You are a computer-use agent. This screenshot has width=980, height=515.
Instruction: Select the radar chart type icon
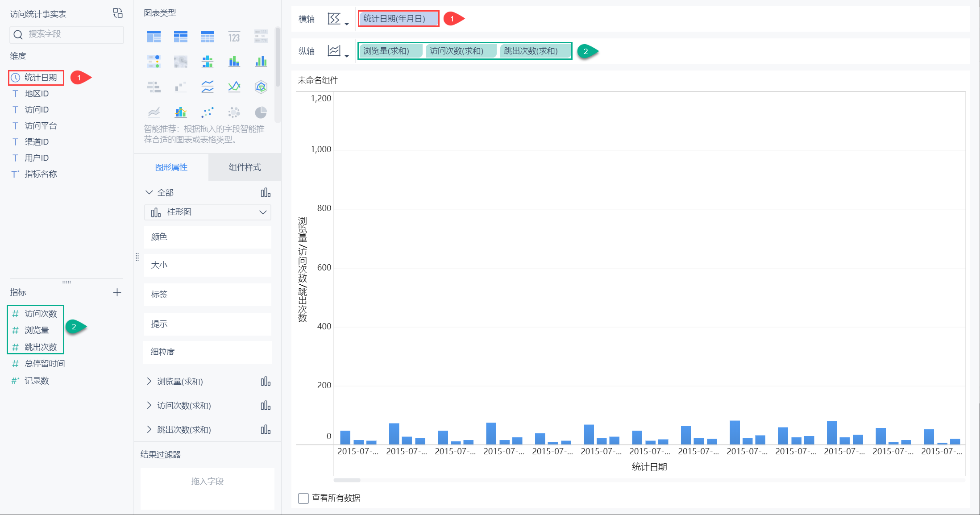pyautogui.click(x=261, y=87)
